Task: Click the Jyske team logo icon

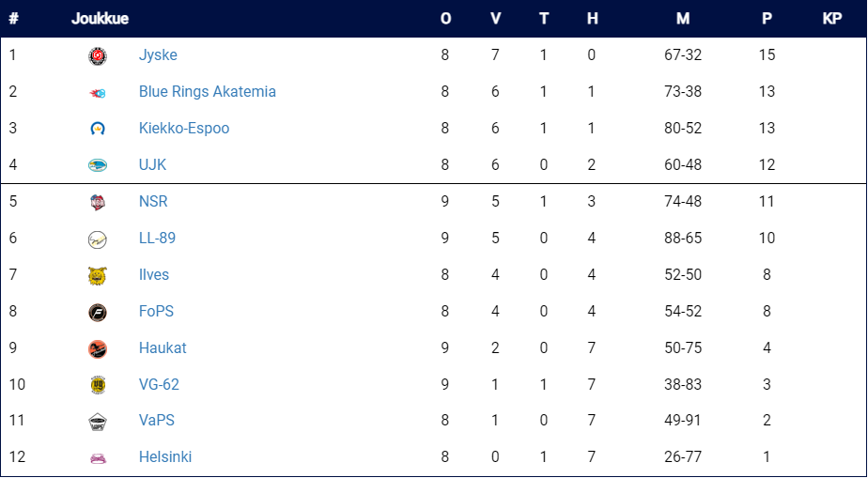Action: tap(98, 56)
